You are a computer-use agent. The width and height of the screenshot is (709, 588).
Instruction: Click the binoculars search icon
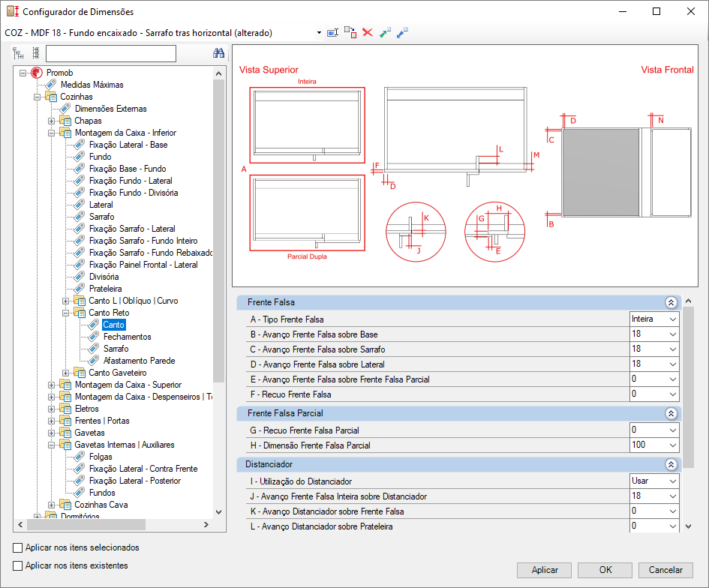pyautogui.click(x=218, y=53)
